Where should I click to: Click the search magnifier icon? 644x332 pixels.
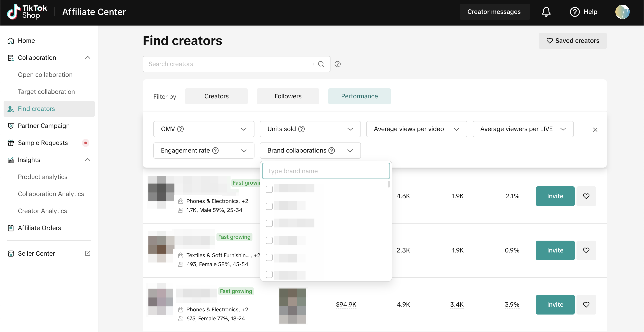(321, 64)
